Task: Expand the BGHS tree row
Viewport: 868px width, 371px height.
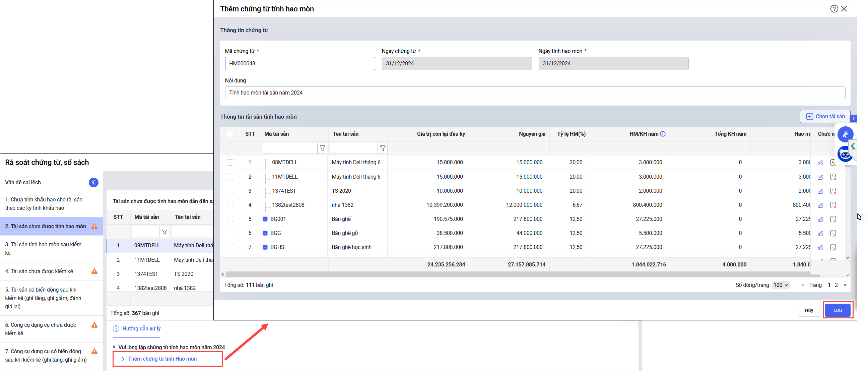Action: (265, 247)
